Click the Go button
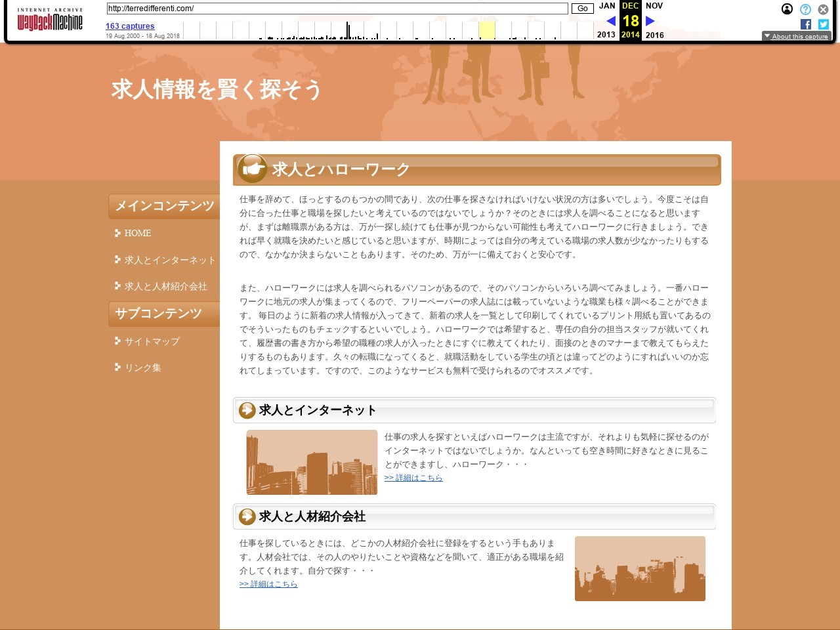 point(582,9)
